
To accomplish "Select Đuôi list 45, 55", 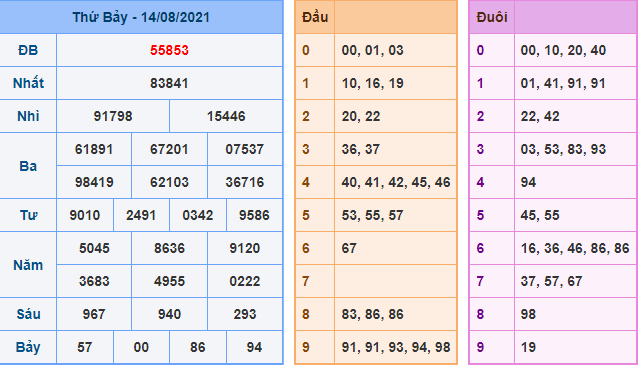I will [540, 215].
